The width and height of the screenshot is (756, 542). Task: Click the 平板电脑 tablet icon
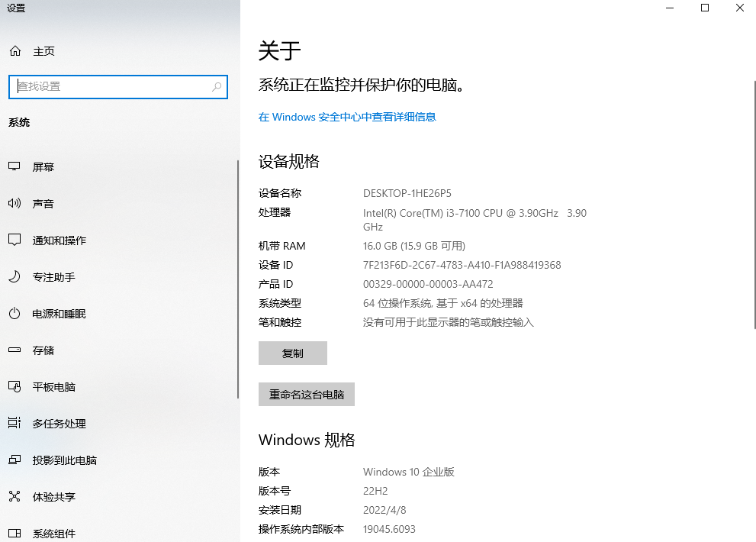[14, 386]
